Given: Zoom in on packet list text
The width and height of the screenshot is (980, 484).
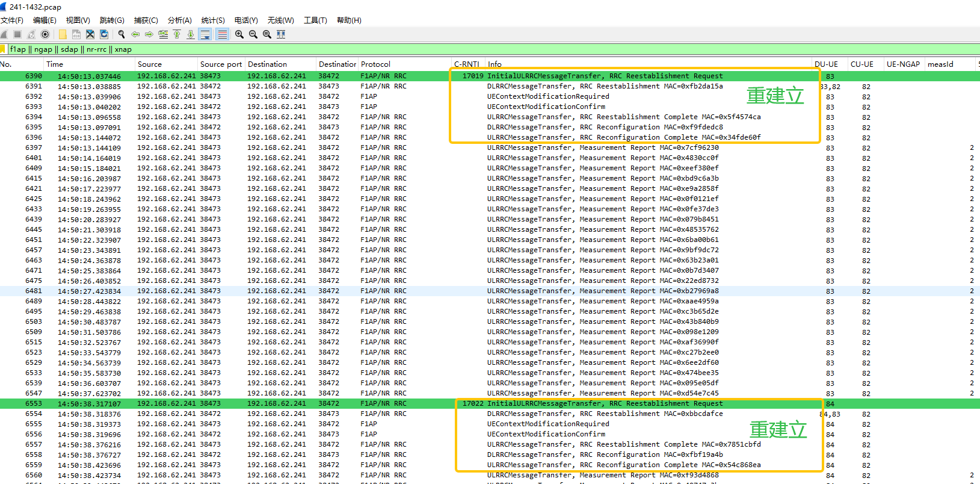Looking at the screenshot, I should (239, 34).
